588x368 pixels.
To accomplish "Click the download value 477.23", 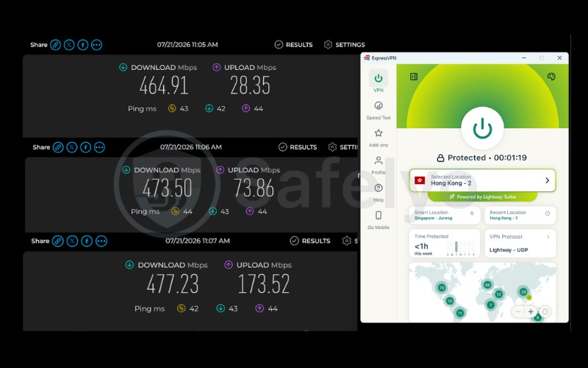I will (173, 283).
